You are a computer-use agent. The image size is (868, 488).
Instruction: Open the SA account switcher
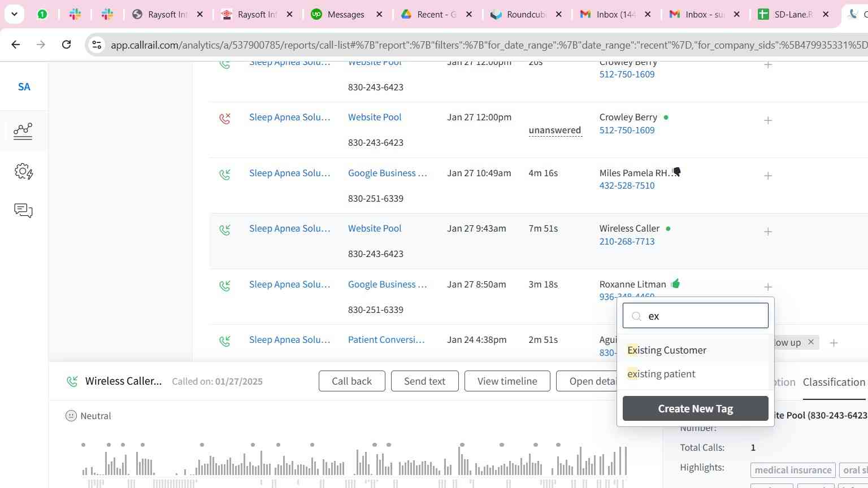[x=24, y=86]
